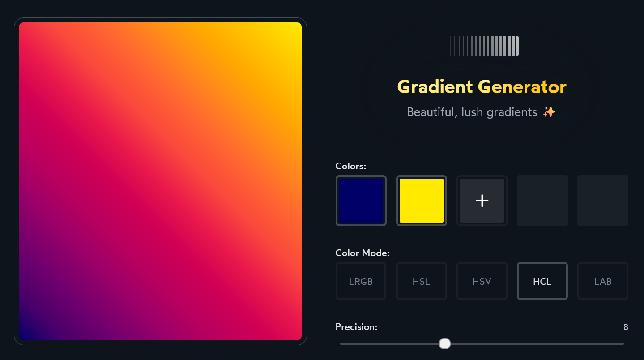Click the Precision track left of handle
Image resolution: width=644 pixels, height=360 pixels.
(389, 343)
